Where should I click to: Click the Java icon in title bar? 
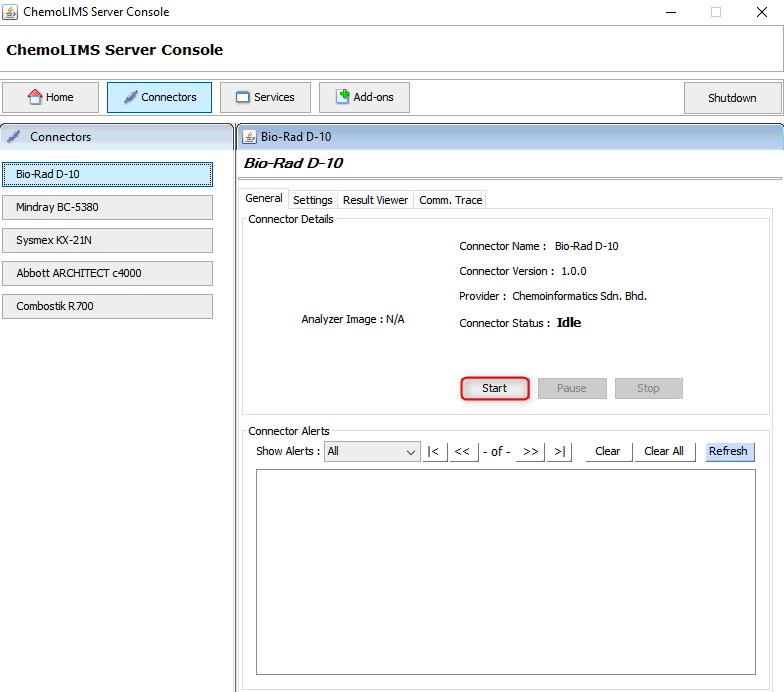(x=11, y=12)
